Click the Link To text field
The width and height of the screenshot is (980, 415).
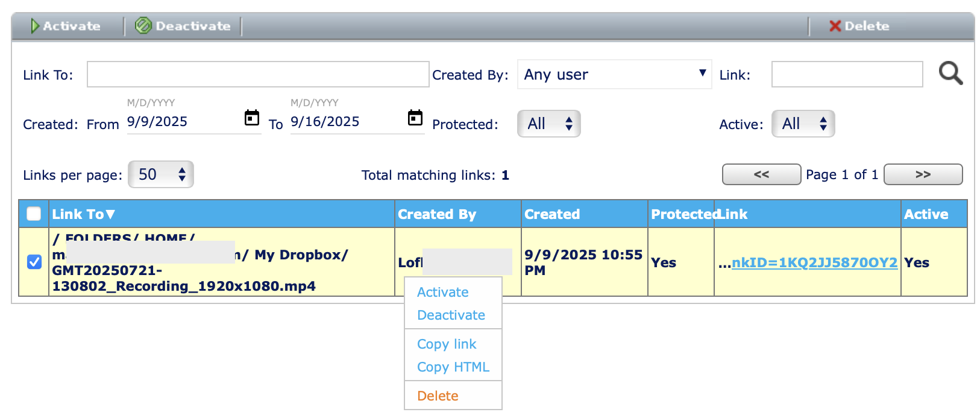tap(258, 74)
